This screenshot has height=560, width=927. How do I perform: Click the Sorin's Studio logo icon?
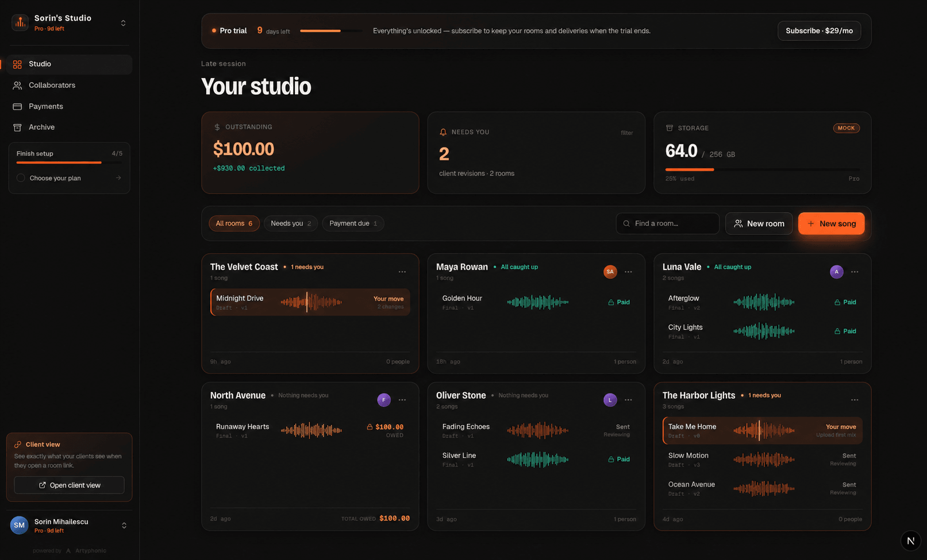(20, 22)
